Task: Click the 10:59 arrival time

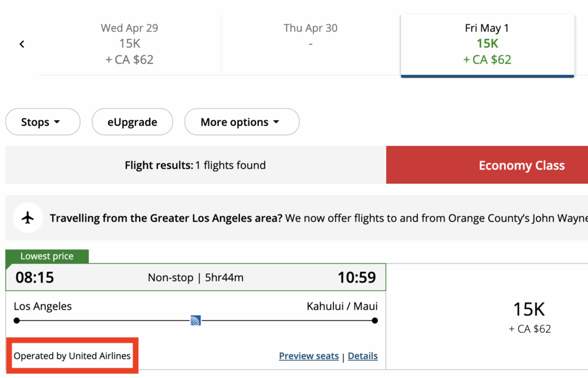Action: pos(357,278)
